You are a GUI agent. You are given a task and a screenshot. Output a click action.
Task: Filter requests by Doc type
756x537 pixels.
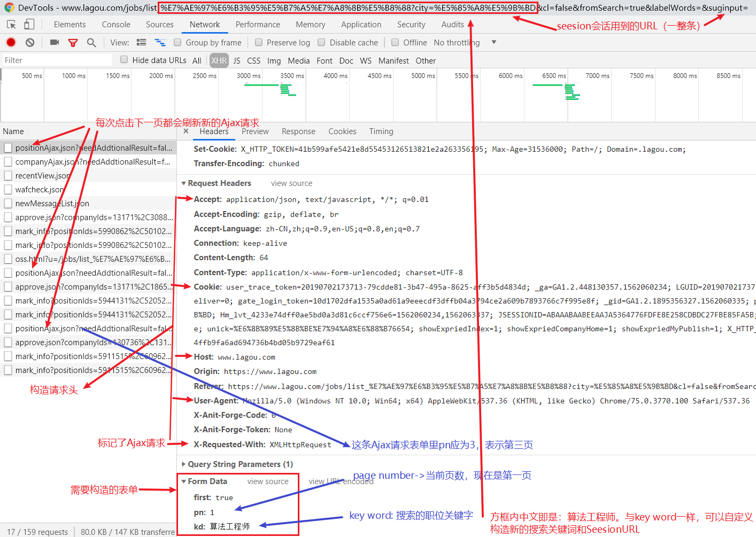pyautogui.click(x=346, y=60)
